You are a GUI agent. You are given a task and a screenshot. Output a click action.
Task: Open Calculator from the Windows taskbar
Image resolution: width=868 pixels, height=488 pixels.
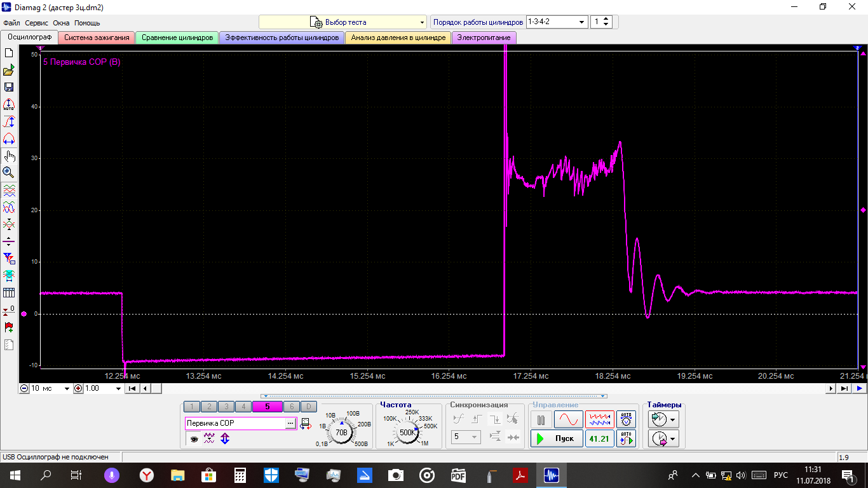pos(240,475)
